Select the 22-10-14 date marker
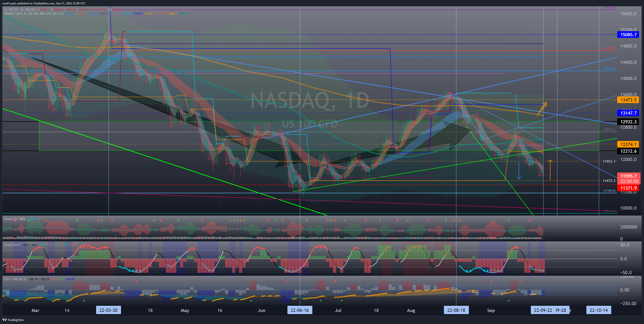This screenshot has width=644, height=324. coord(599,310)
